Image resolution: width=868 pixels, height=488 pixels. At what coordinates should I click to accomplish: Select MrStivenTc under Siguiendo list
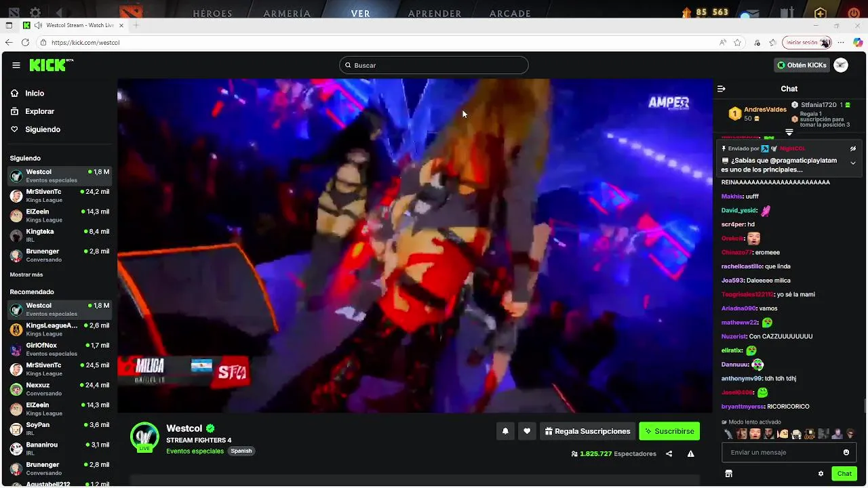(60, 196)
